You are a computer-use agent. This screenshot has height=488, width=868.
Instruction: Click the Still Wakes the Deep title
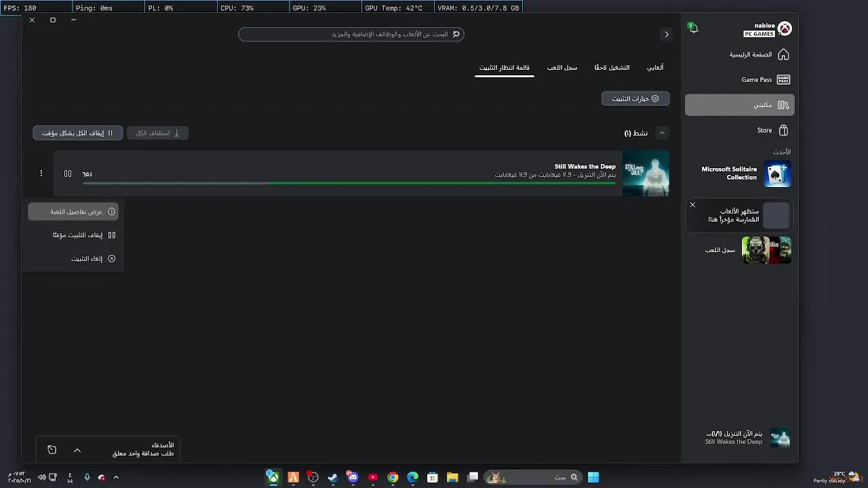click(x=585, y=166)
